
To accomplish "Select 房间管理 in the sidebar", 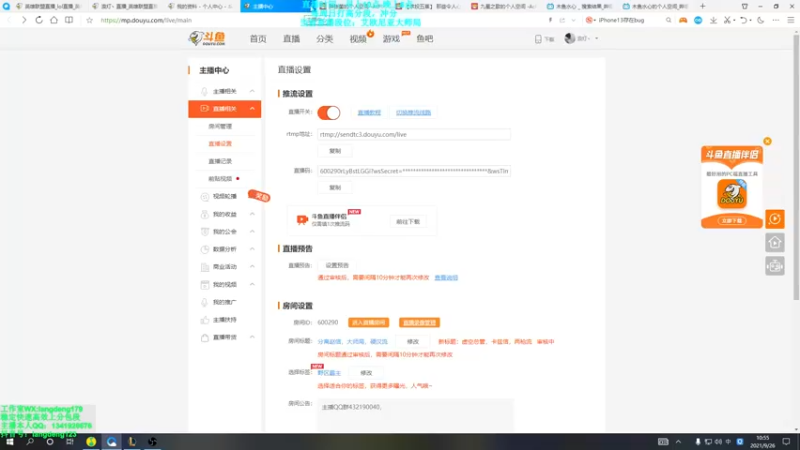I will click(220, 127).
